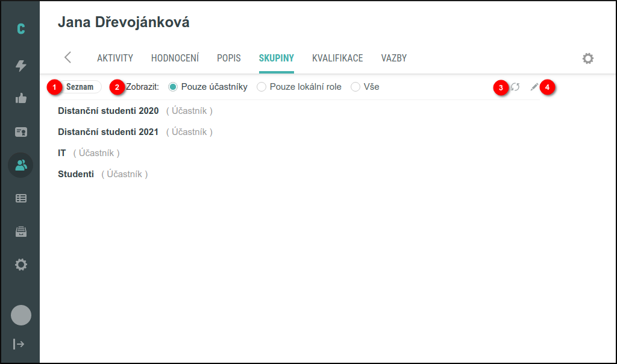Log out using the arrow icon at bottom
Viewport: 617px width, 364px height.
pos(20,344)
